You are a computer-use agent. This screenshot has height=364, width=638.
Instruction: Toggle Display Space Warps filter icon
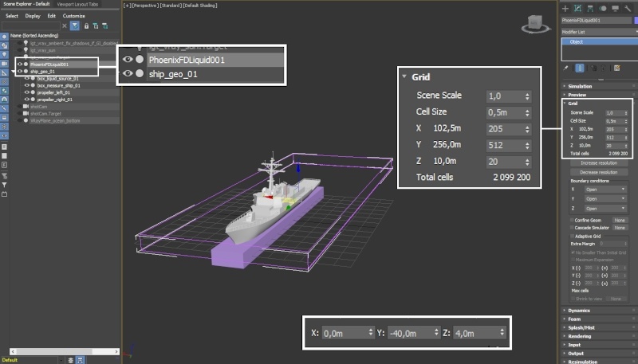coord(5,82)
